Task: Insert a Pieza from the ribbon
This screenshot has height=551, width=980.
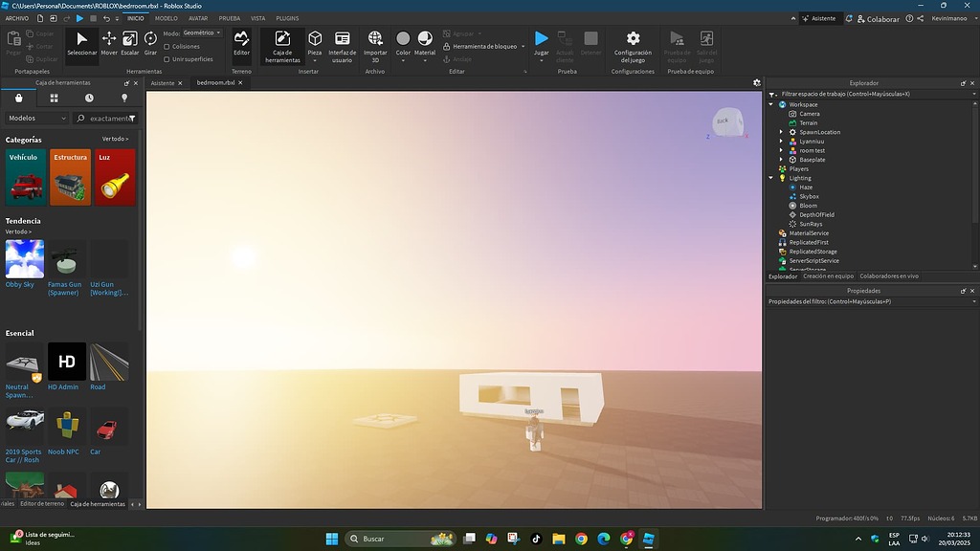Action: [x=314, y=40]
